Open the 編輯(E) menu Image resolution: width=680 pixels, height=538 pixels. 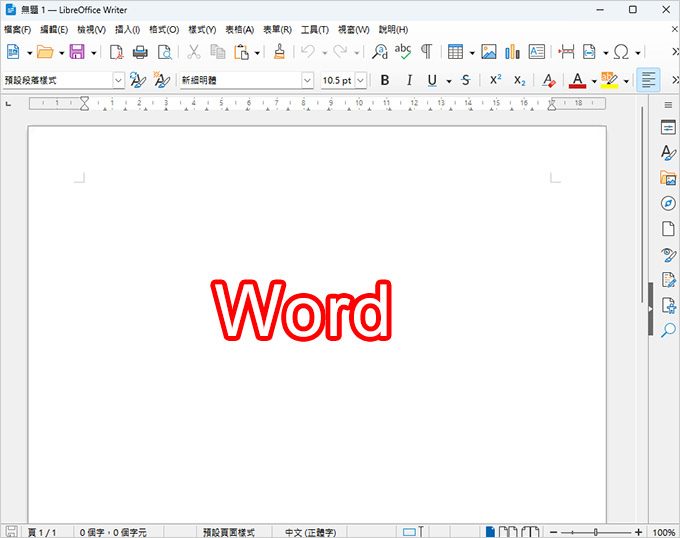point(54,29)
